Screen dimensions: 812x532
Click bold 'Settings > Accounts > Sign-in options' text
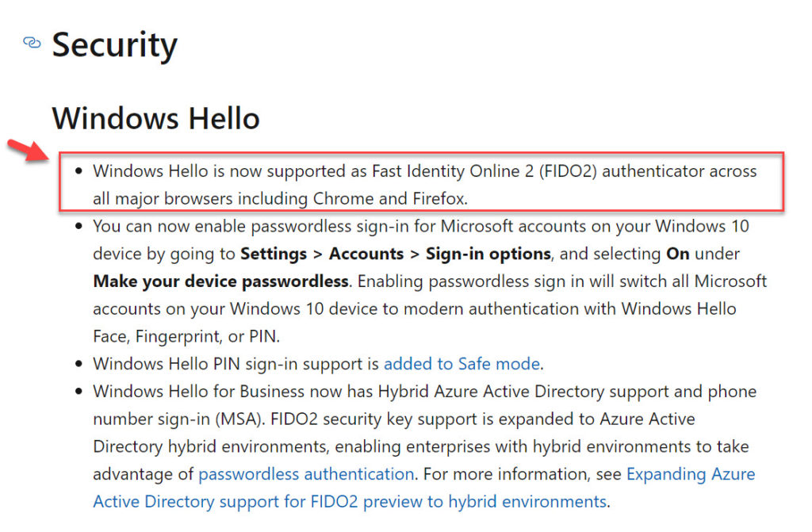coord(395,254)
